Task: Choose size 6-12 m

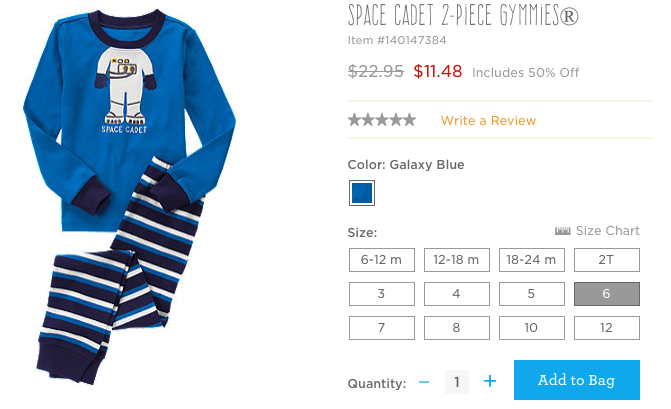Action: [381, 260]
